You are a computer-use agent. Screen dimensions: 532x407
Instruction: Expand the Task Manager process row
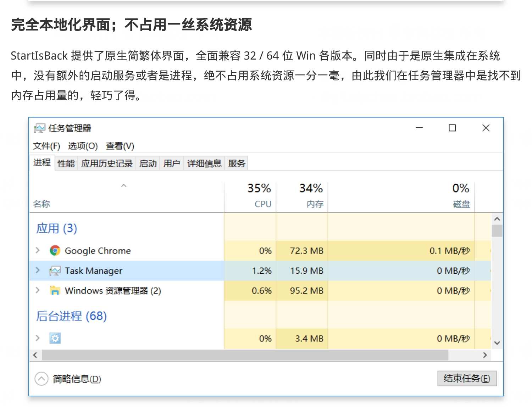(38, 270)
